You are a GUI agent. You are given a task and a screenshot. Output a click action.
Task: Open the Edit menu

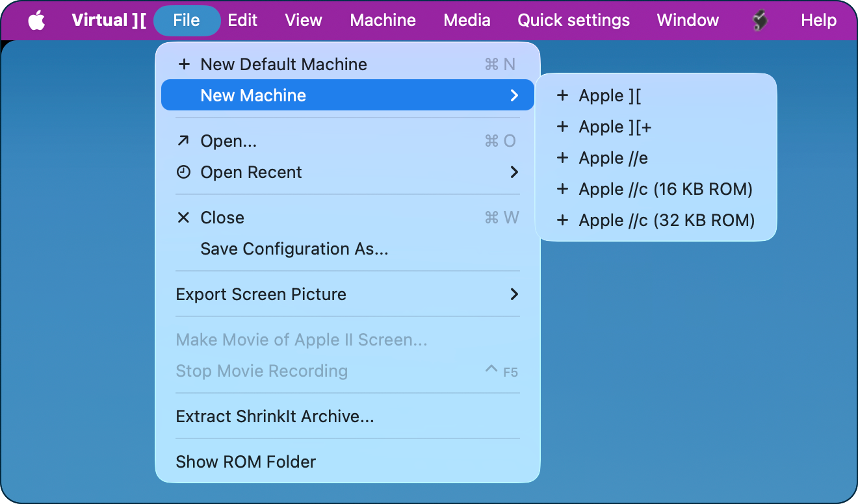[242, 21]
